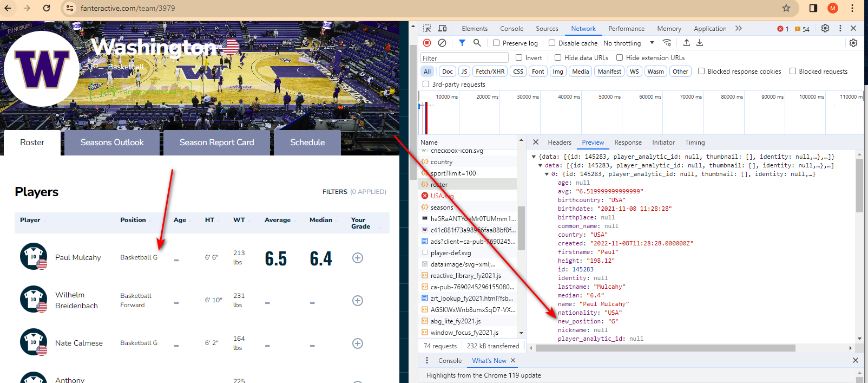Open the Headers tab
Screen dimensions: 868x383
[560, 142]
